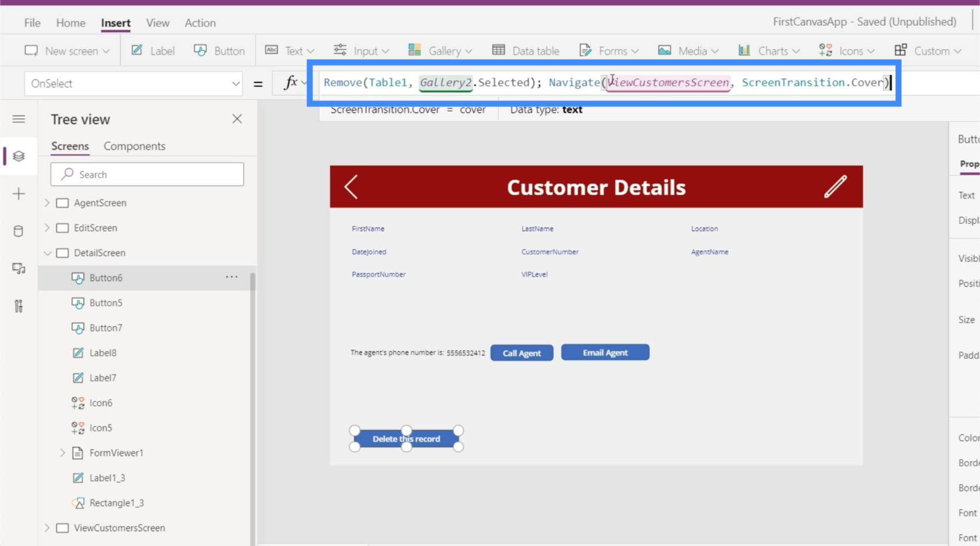
Task: Click the Customer Details title label
Action: pyautogui.click(x=596, y=187)
